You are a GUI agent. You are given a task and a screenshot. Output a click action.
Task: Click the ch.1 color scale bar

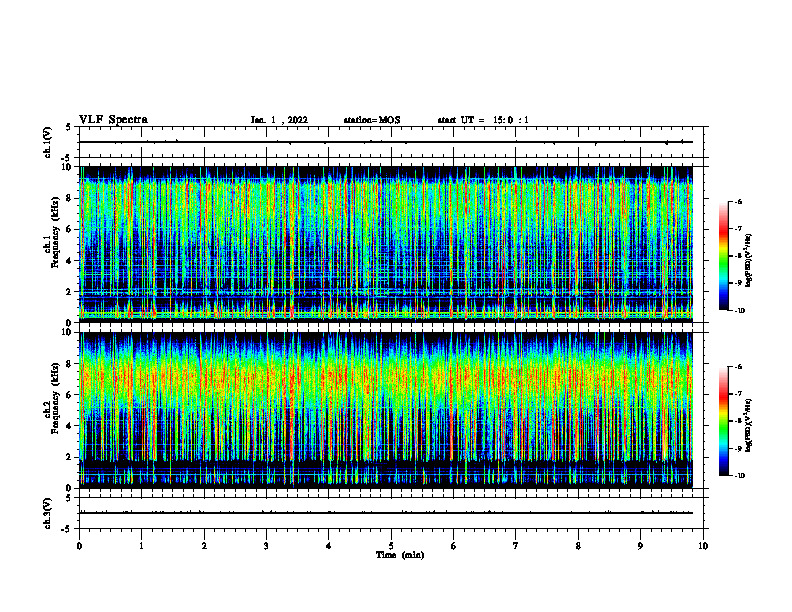tap(724, 256)
